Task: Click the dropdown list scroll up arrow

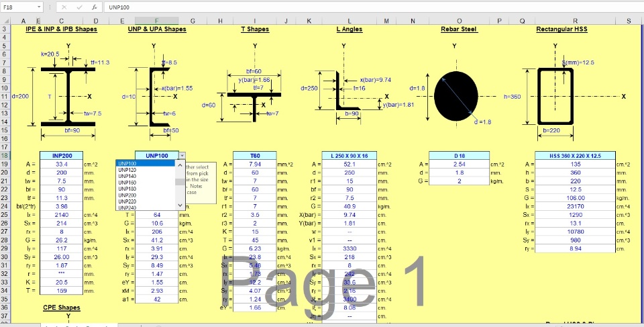Action: pos(180,164)
